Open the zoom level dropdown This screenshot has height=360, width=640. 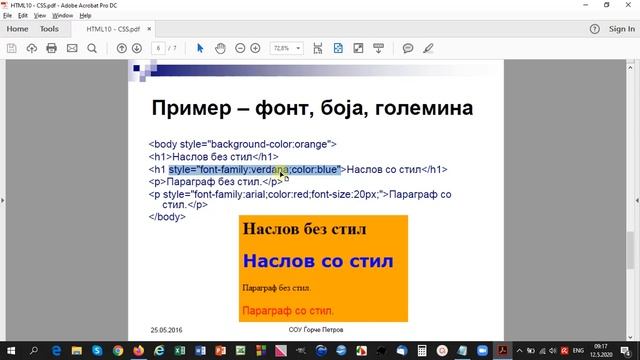298,48
